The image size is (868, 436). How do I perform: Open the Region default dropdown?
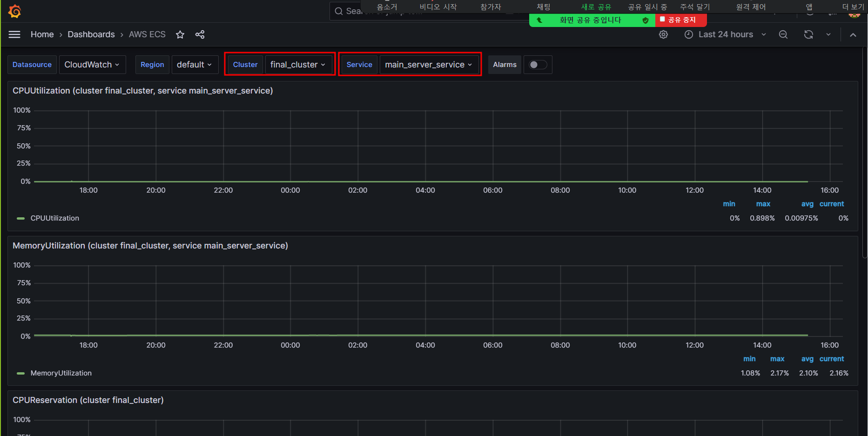[x=195, y=65]
